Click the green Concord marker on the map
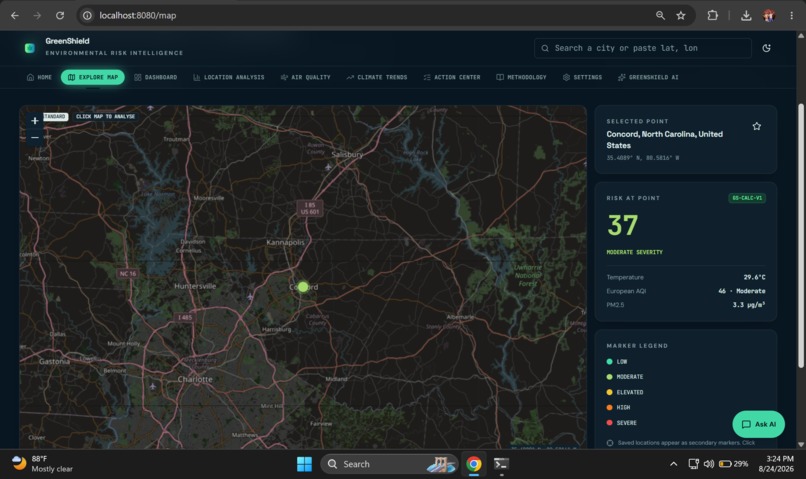Image resolution: width=806 pixels, height=479 pixels. pos(303,286)
